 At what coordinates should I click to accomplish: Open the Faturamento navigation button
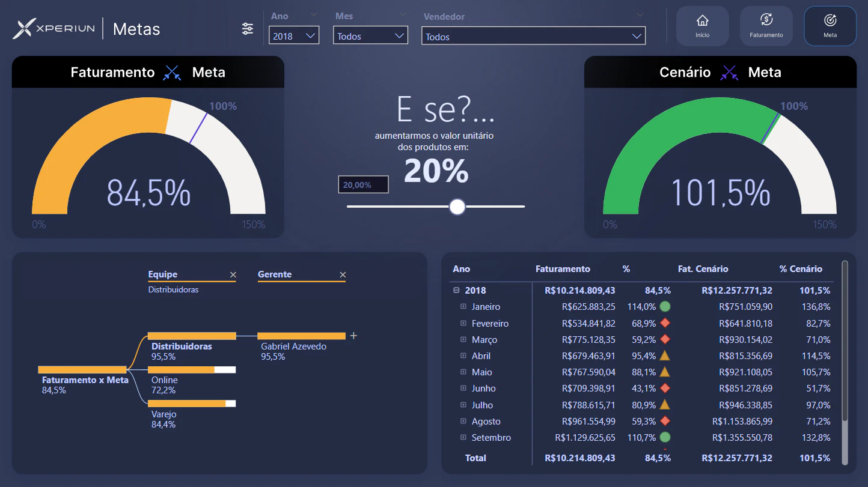click(x=766, y=26)
